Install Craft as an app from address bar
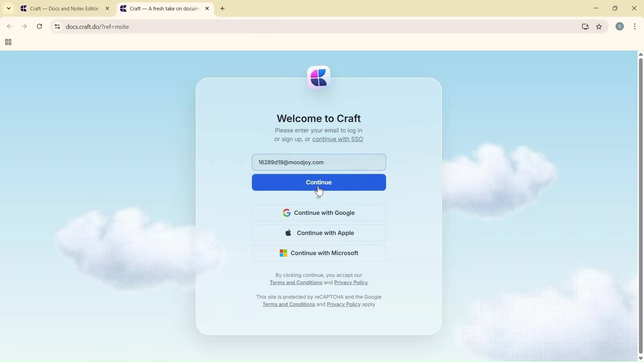This screenshot has height=362, width=644. pyautogui.click(x=585, y=26)
